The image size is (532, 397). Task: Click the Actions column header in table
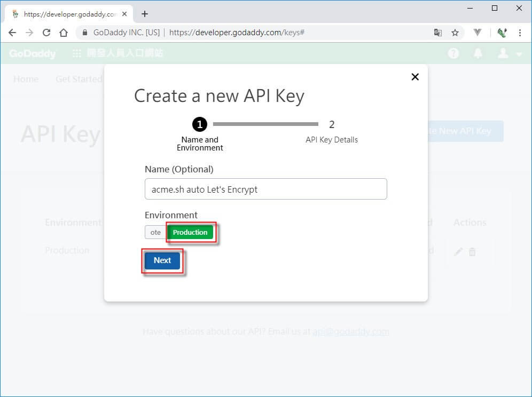pyautogui.click(x=470, y=223)
